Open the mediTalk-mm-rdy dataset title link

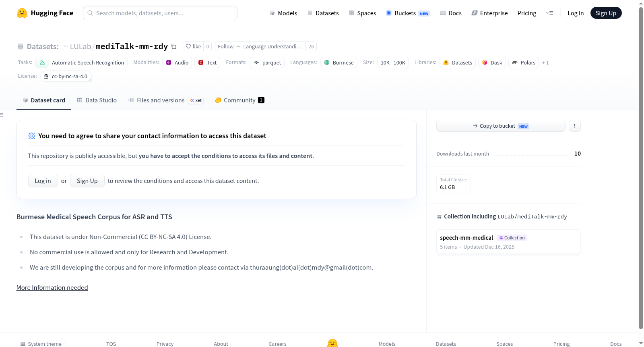(x=132, y=46)
